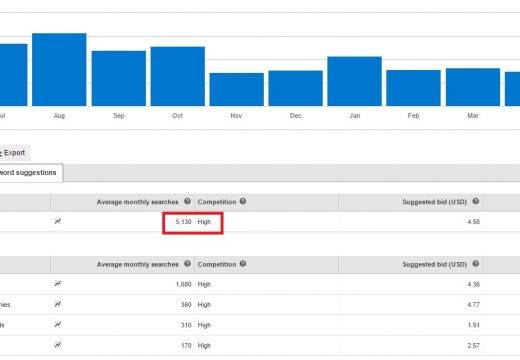Click the 1.91 suggested bid value

[x=474, y=325]
